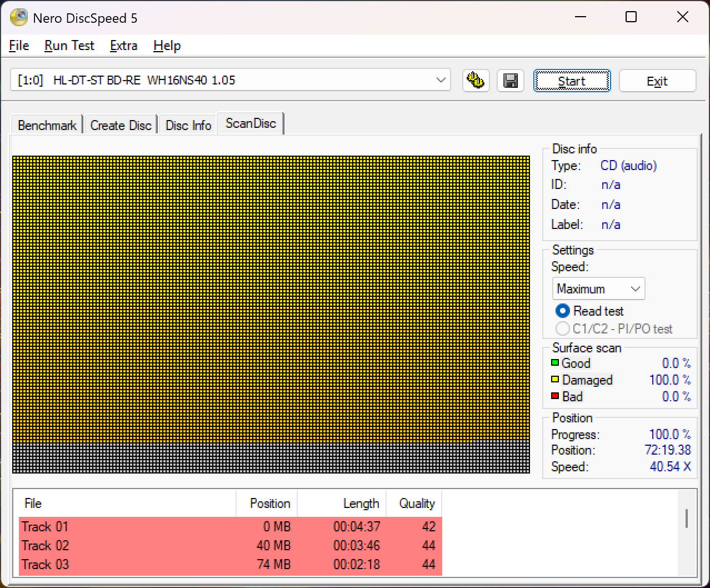Maximize the Nero DiscSpeed window
This screenshot has height=588, width=710.
tap(631, 17)
